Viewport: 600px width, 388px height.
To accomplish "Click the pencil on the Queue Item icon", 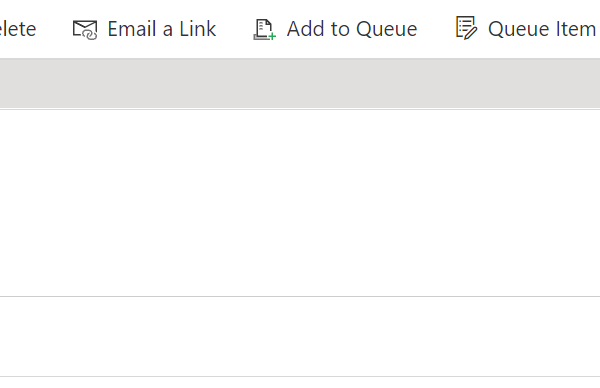I will (x=470, y=33).
